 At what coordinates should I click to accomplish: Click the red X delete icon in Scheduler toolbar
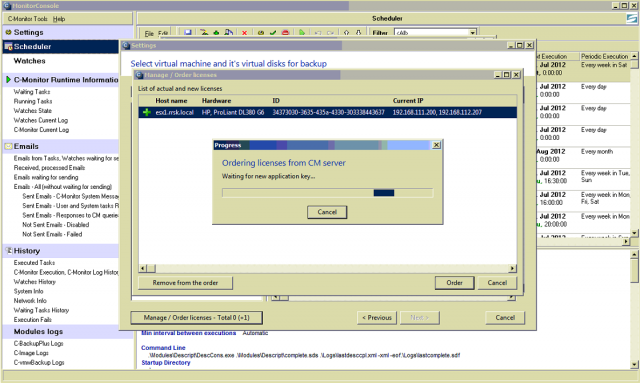click(244, 33)
